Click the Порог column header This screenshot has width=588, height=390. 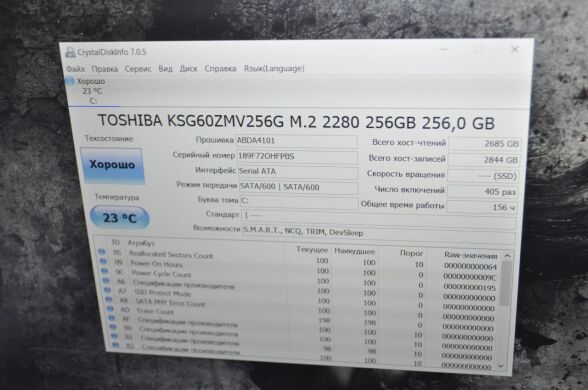(x=411, y=253)
